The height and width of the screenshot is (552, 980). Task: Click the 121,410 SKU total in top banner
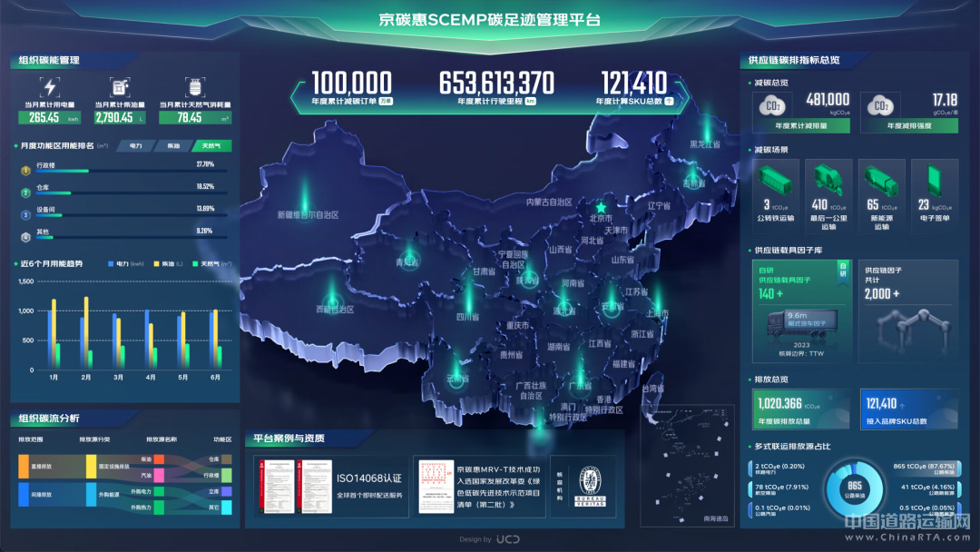coord(633,83)
